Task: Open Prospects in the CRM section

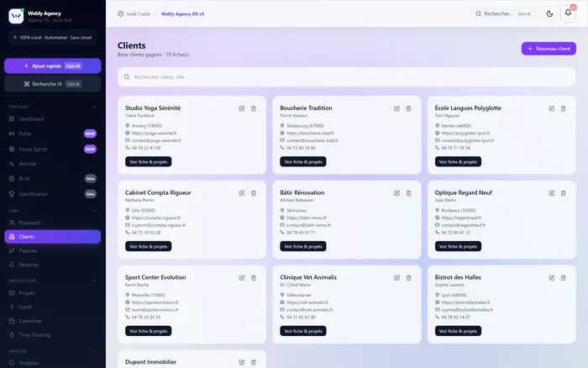Action: point(52,223)
